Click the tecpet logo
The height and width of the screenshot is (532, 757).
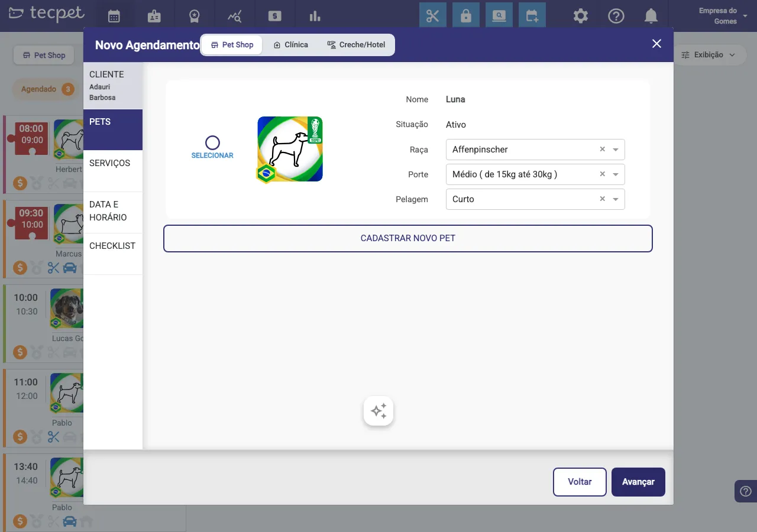point(47,14)
